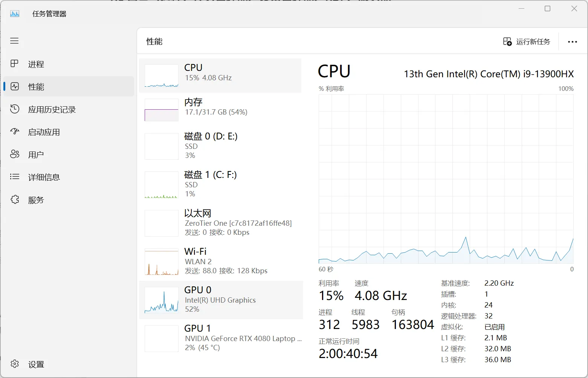Image resolution: width=588 pixels, height=378 pixels.
Task: Select the 内存 memory resource entry
Action: [220, 110]
